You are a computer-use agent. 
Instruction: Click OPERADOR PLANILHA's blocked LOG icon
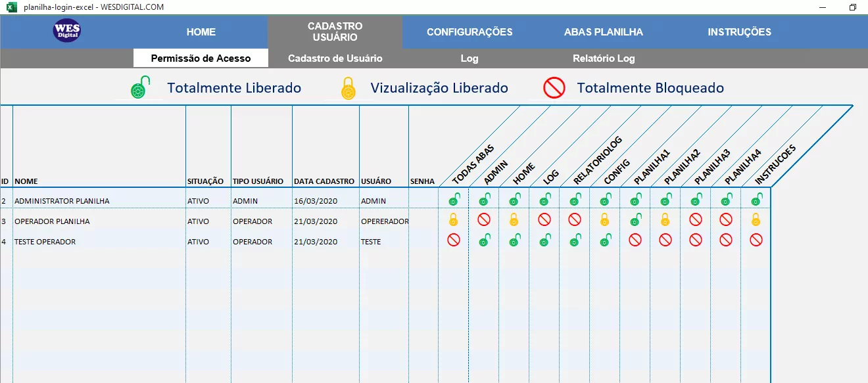click(x=544, y=219)
